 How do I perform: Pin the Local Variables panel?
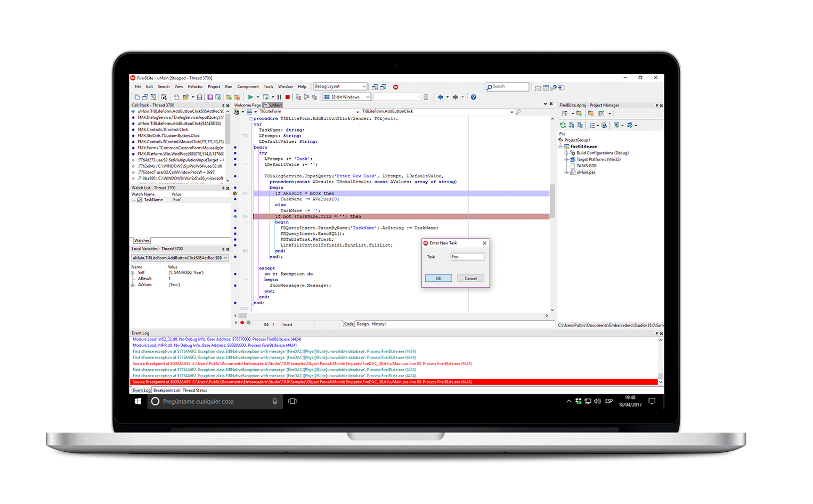click(224, 249)
